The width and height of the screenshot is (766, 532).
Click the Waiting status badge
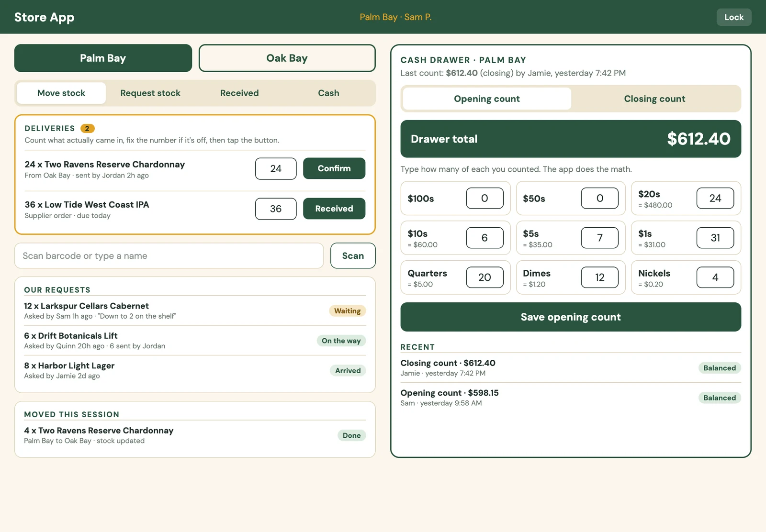coord(348,311)
